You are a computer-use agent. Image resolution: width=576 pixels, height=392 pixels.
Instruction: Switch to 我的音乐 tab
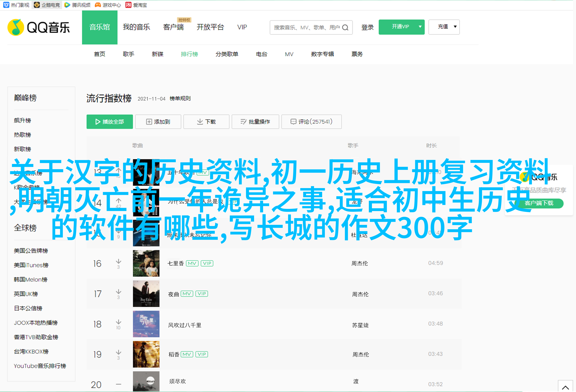(136, 27)
